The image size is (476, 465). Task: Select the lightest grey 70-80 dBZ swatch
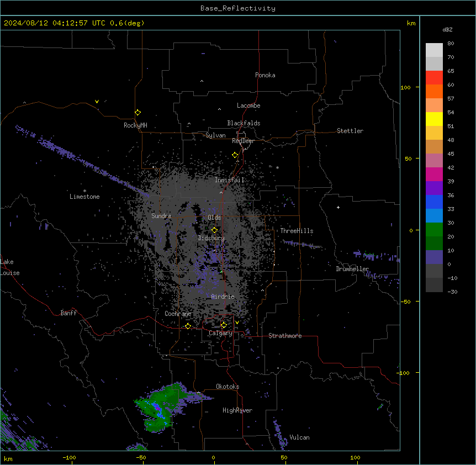pyautogui.click(x=434, y=50)
